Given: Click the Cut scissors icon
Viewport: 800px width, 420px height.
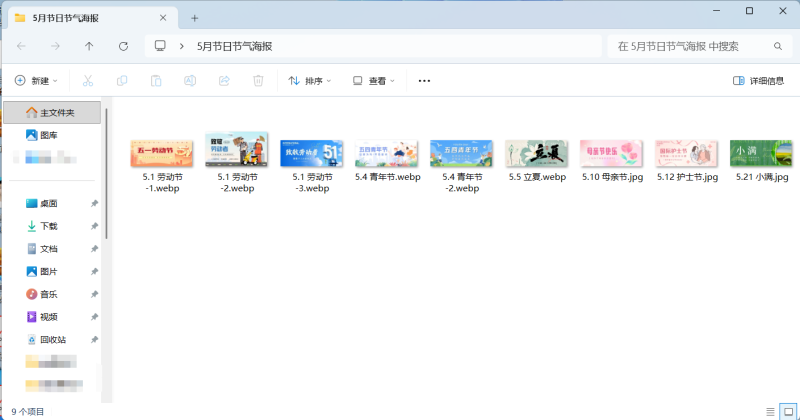Looking at the screenshot, I should (88, 81).
